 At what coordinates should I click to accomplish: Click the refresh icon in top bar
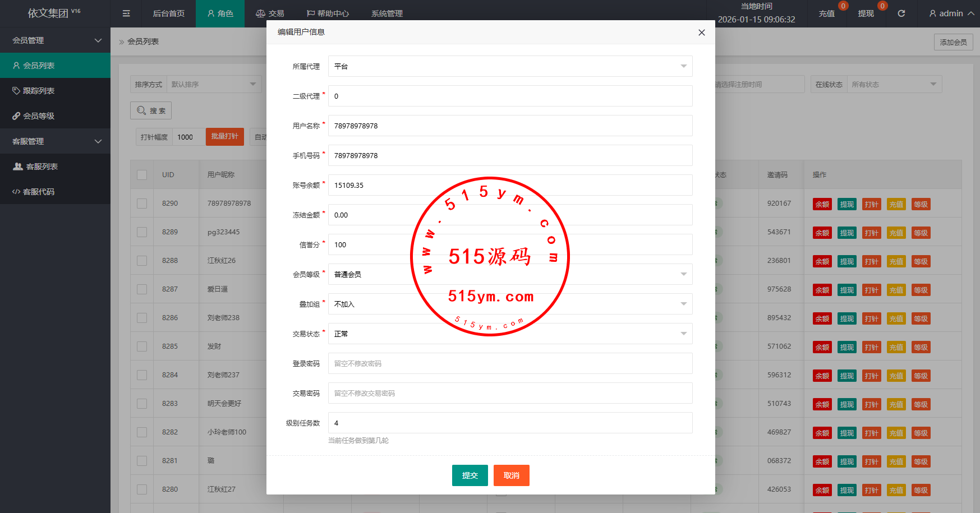click(901, 13)
